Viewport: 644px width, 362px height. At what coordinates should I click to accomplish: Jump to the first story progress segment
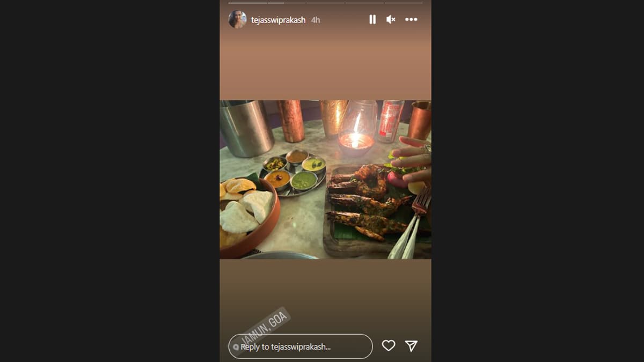(247, 3)
